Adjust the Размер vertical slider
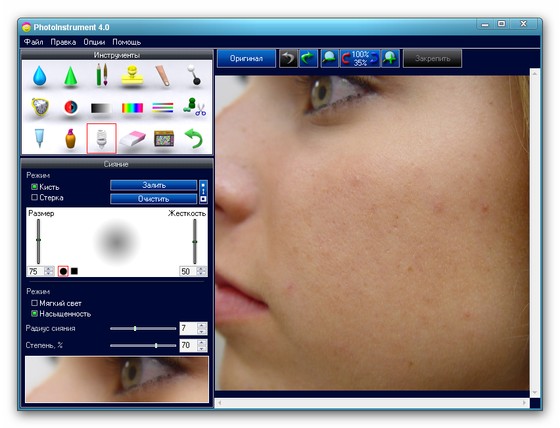Viewport: 560px width, 428px height. [x=38, y=241]
